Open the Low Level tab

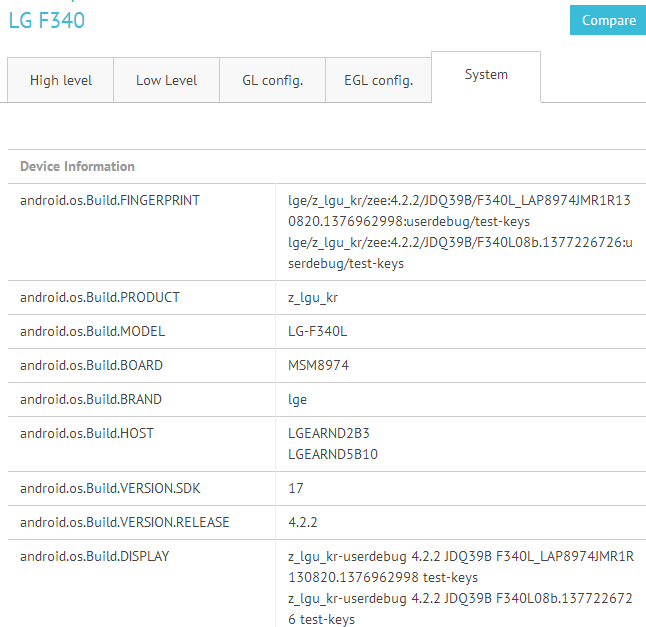pyautogui.click(x=166, y=80)
